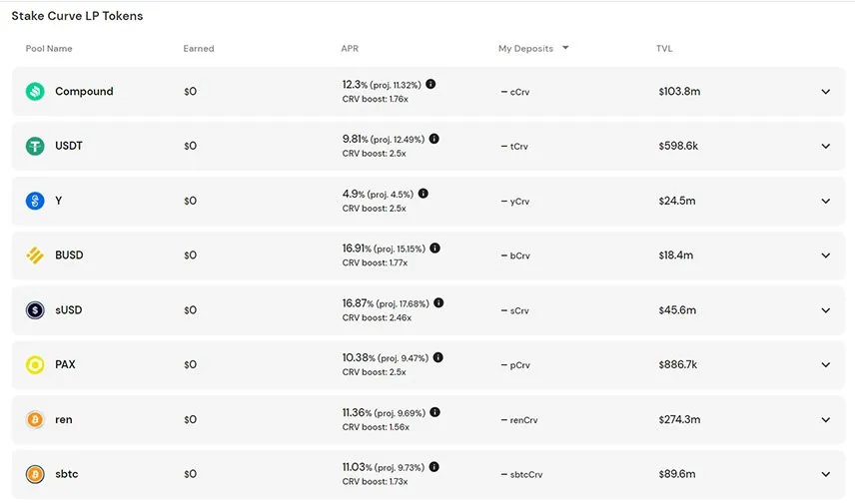Open the info icon beside BUSD APR
This screenshot has height=504, width=855.
(x=434, y=248)
